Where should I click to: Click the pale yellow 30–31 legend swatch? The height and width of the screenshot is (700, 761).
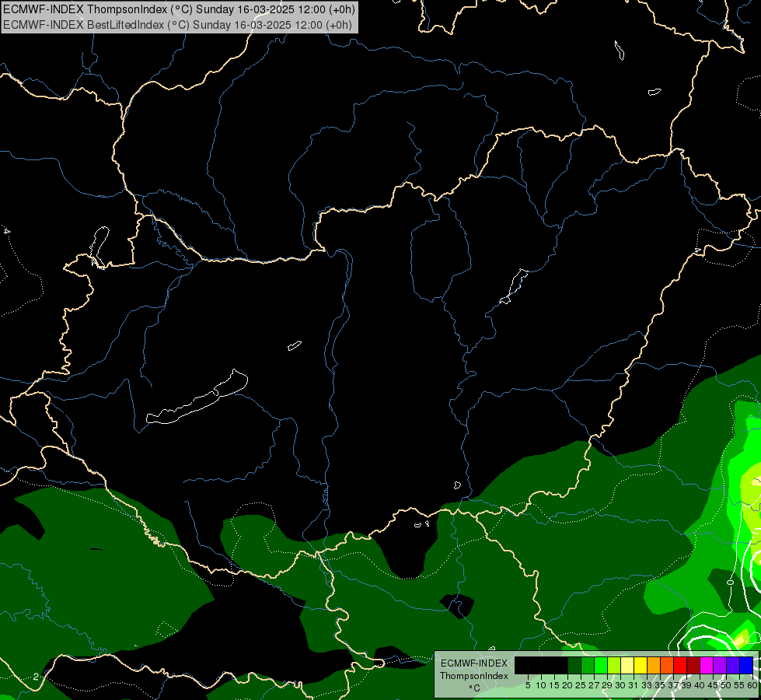click(627, 666)
